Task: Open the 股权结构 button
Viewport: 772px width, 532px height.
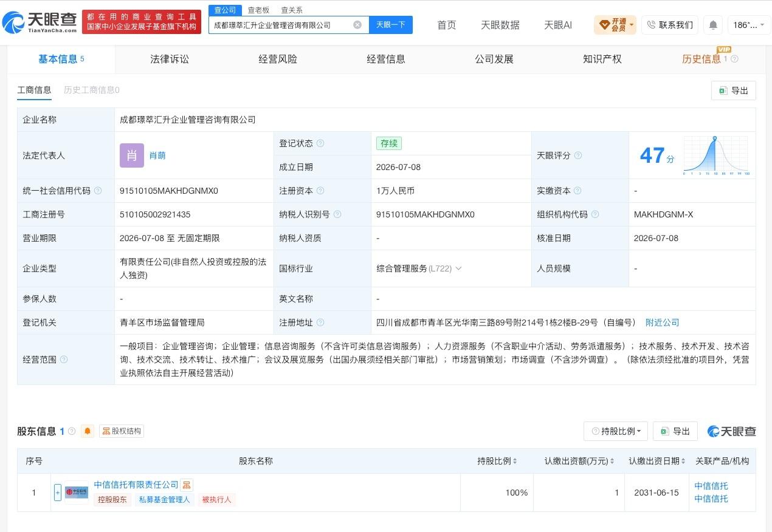Action: 122,431
